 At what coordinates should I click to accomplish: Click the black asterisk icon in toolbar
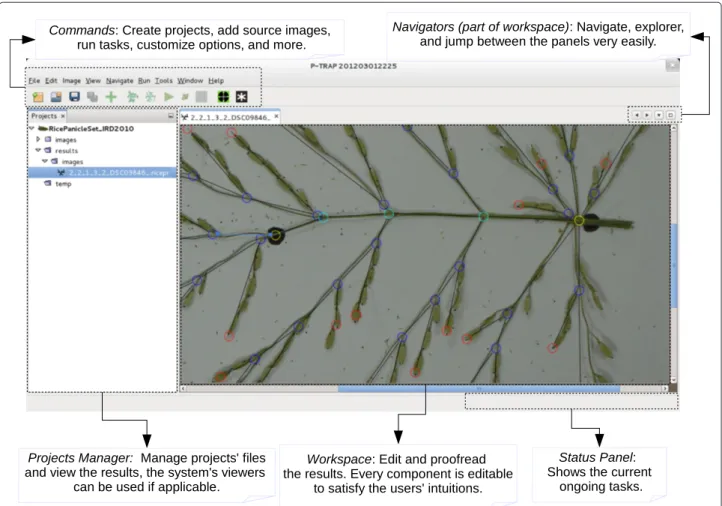pyautogui.click(x=242, y=97)
